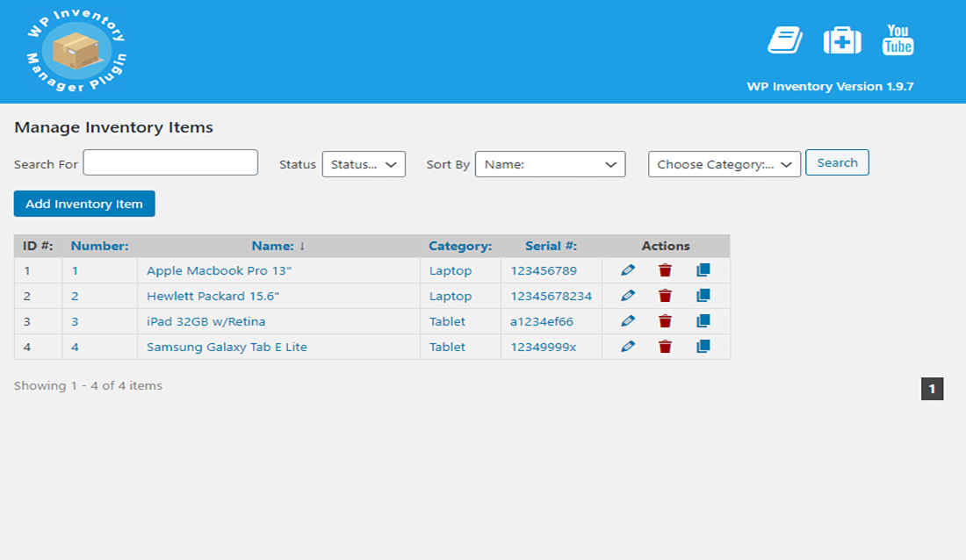This screenshot has width=966, height=560.
Task: Sort table by Category column header
Action: [x=459, y=246]
